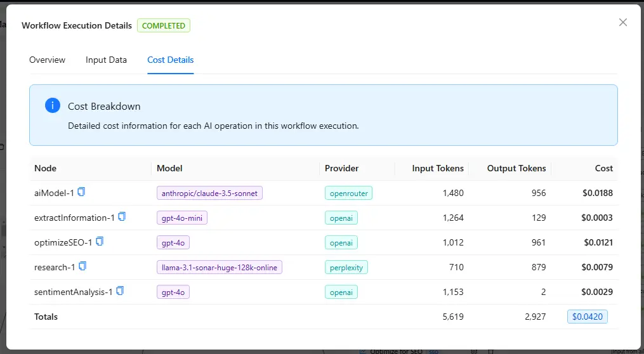Click the 1,480 input tokens value
The image size is (644, 354).
[453, 193]
